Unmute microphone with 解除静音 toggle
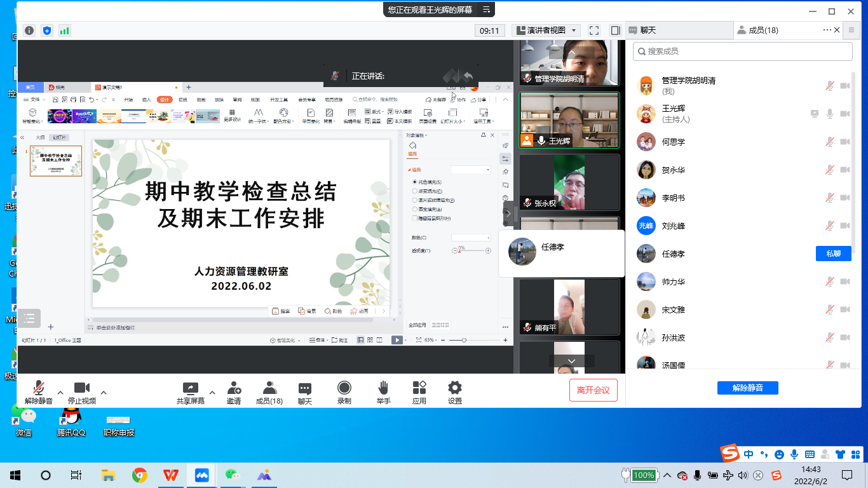The height and width of the screenshot is (488, 868). tap(39, 388)
